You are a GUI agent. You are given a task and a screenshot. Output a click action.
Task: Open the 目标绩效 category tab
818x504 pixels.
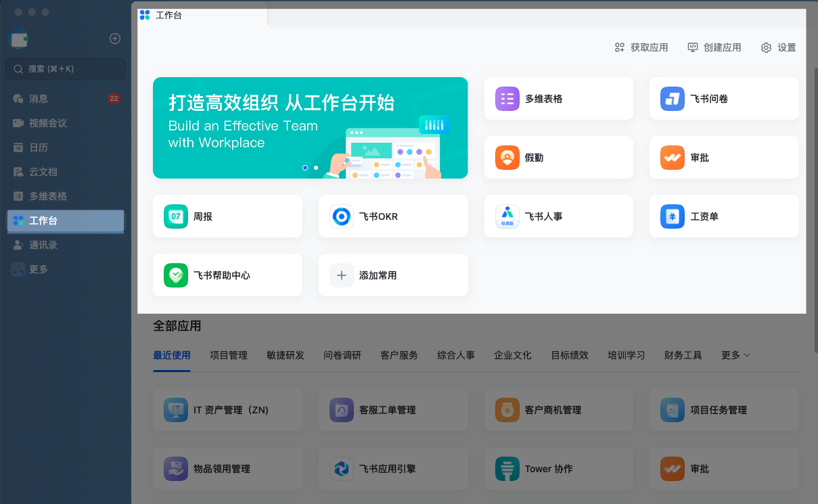pos(570,355)
